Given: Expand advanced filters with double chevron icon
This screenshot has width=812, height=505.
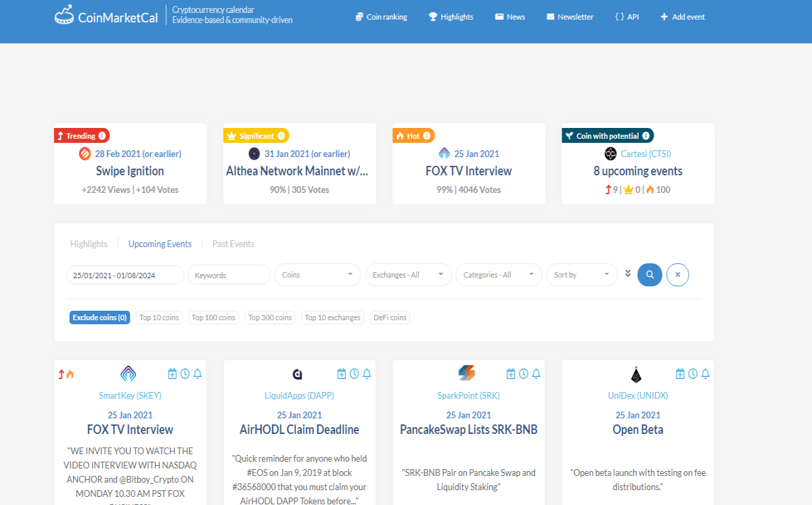Looking at the screenshot, I should 628,273.
